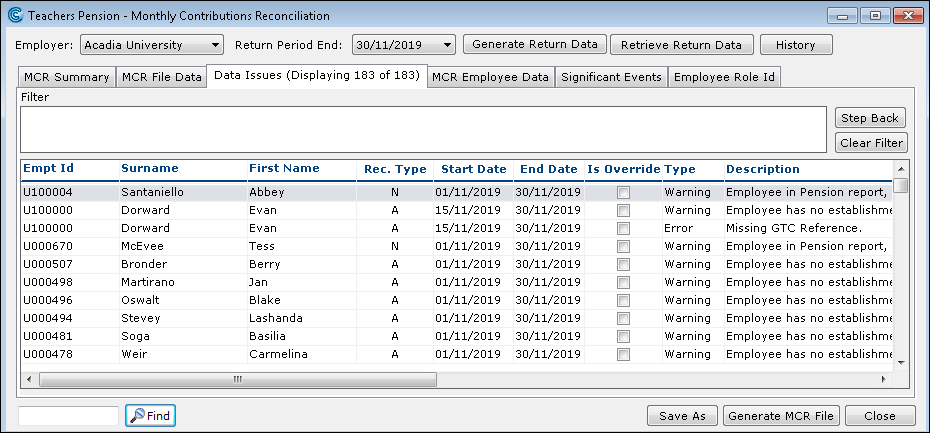The height and width of the screenshot is (433, 930).
Task: Click the 15/11/2019 start date in Error row
Action: point(473,228)
